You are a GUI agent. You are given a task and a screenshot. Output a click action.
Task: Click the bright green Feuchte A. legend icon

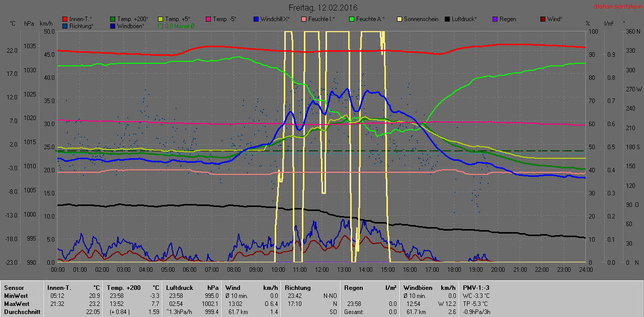coord(352,19)
